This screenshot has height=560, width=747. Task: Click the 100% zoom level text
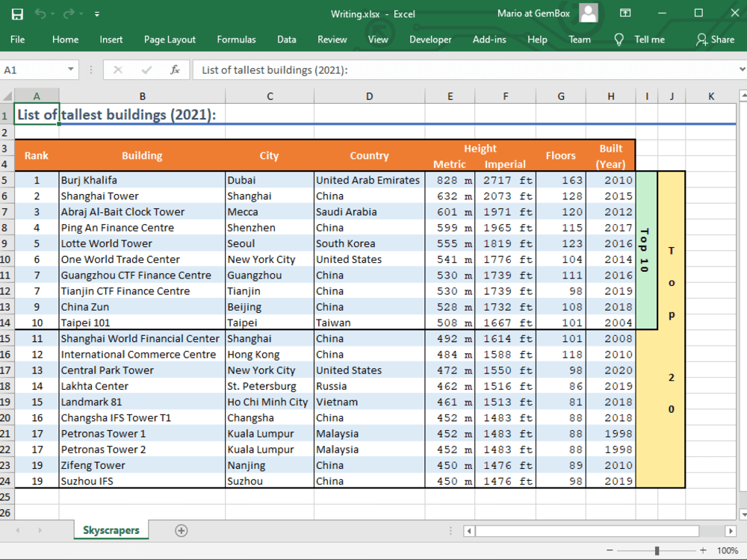click(728, 550)
